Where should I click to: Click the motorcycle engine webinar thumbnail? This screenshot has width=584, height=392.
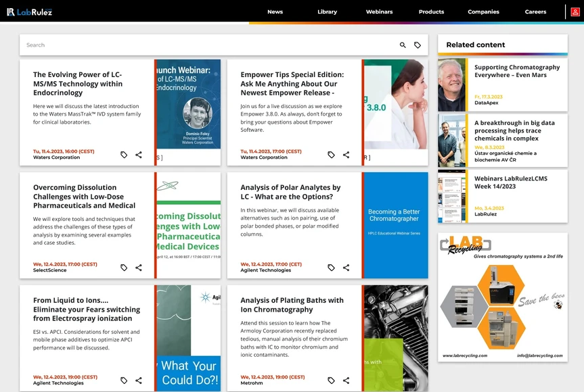tap(396, 338)
